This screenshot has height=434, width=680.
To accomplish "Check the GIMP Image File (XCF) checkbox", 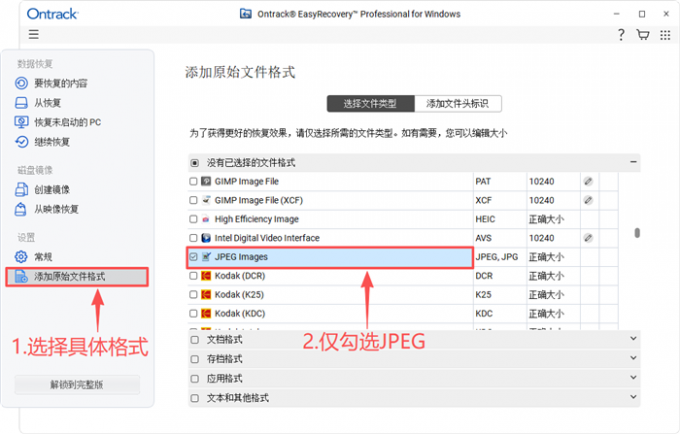I will 193,200.
